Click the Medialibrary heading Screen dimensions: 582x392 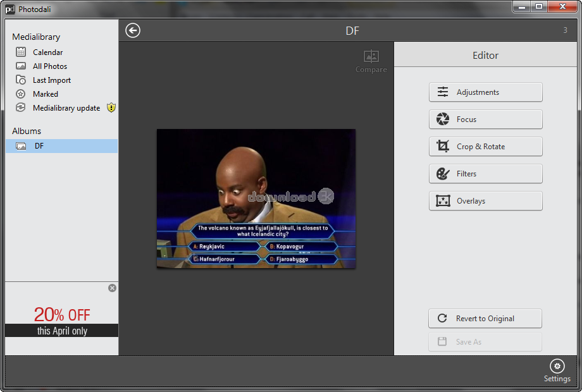[36, 37]
